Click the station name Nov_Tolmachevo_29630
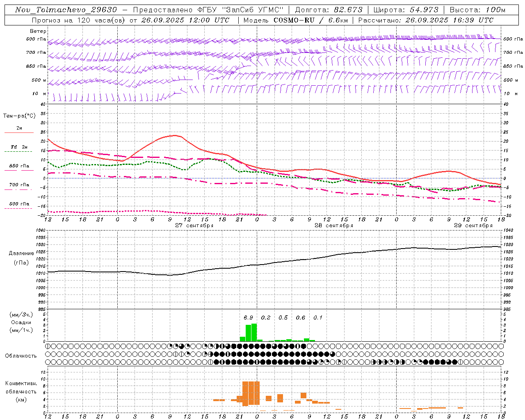525x420 pixels. 66,10
